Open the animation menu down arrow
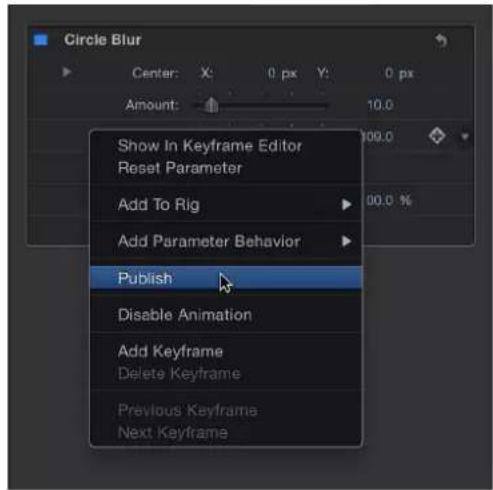Viewport: 493px width, 490px height. [465, 136]
